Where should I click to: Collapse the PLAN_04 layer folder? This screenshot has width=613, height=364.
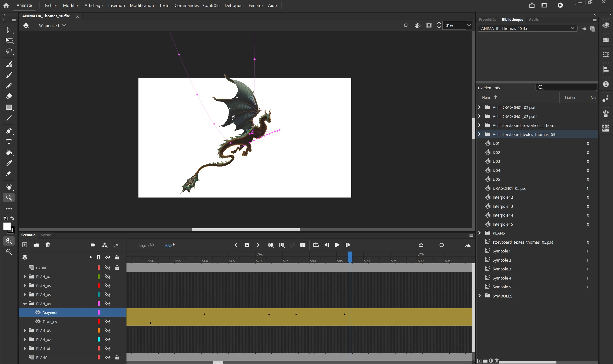24,304
